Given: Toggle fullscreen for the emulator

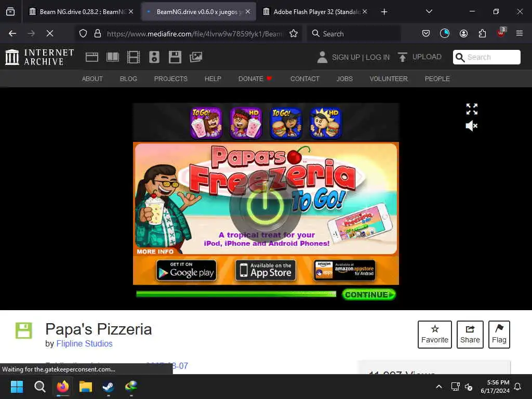Looking at the screenshot, I should tap(472, 109).
